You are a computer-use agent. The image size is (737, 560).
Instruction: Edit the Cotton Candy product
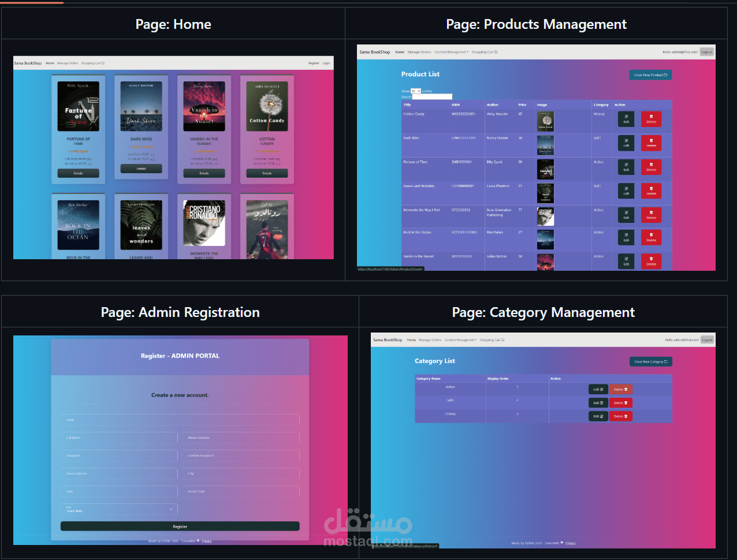click(x=626, y=119)
